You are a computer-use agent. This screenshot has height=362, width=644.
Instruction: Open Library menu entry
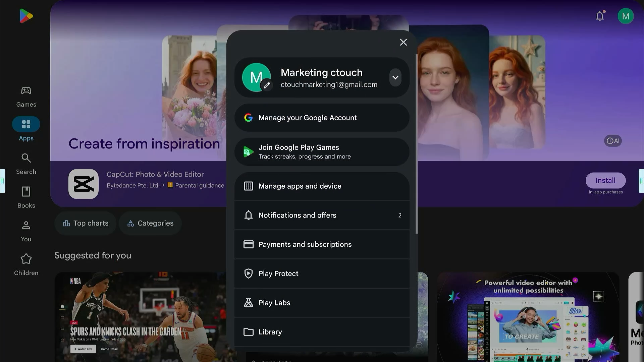click(x=322, y=332)
